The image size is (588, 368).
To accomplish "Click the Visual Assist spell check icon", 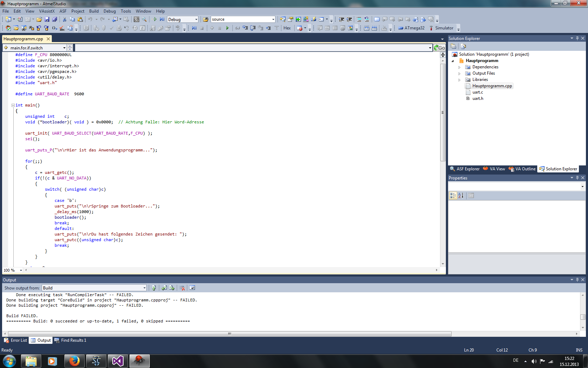I will [x=62, y=28].
